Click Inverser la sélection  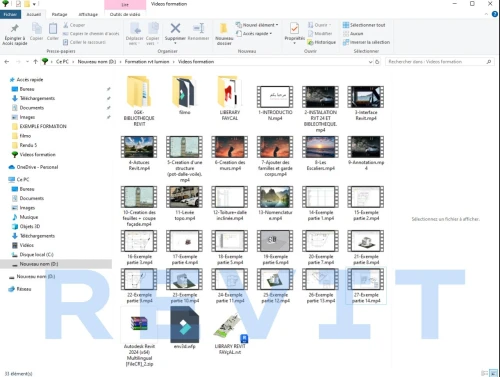[366, 42]
